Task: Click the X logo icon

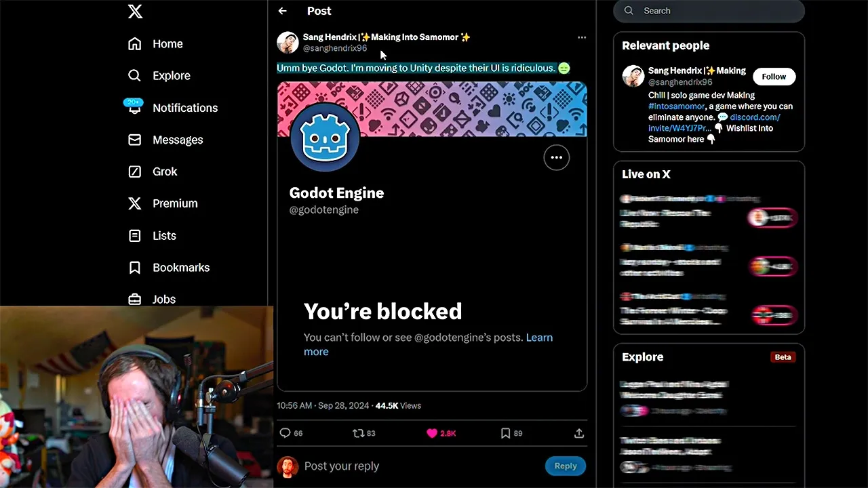Action: click(x=135, y=11)
